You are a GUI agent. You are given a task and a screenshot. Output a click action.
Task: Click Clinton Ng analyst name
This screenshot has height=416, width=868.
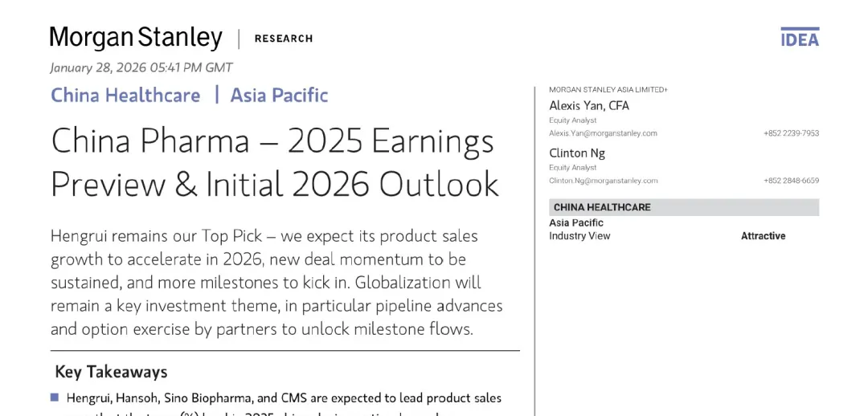click(x=577, y=153)
